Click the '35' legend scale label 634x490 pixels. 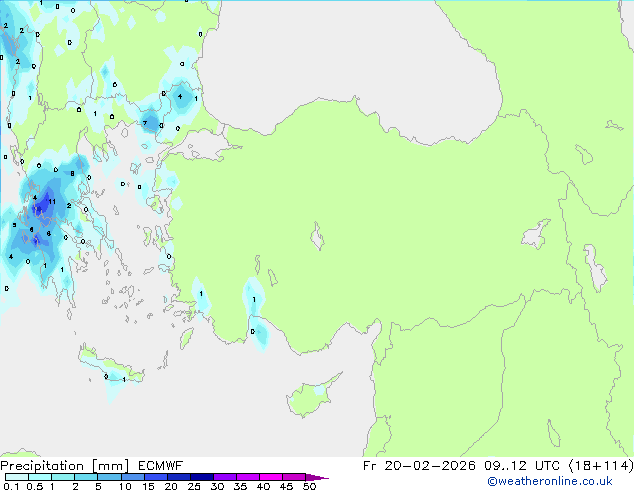coord(240,486)
